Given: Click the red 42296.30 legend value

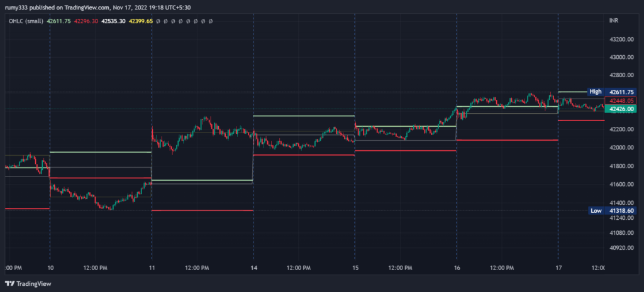Looking at the screenshot, I should tap(86, 21).
